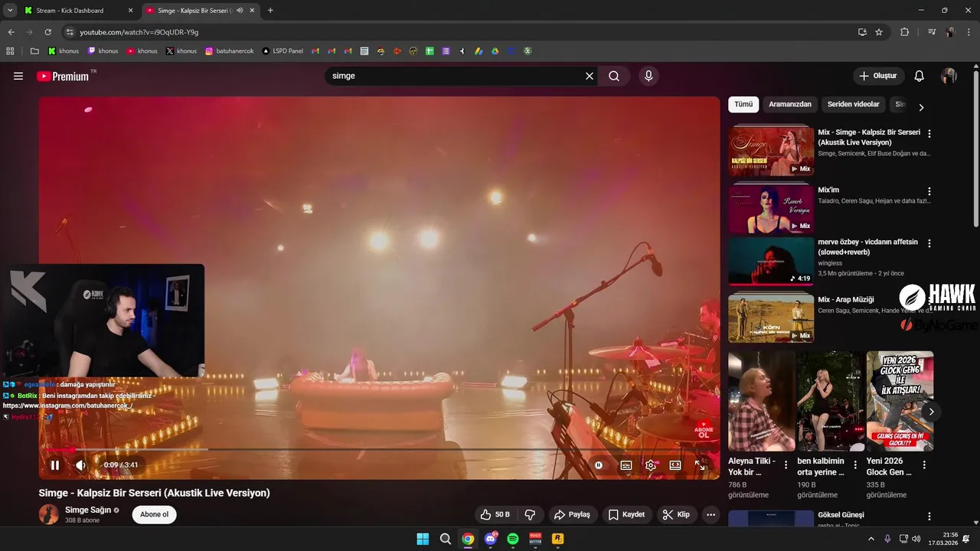
Task: Pause the video
Action: 55,465
